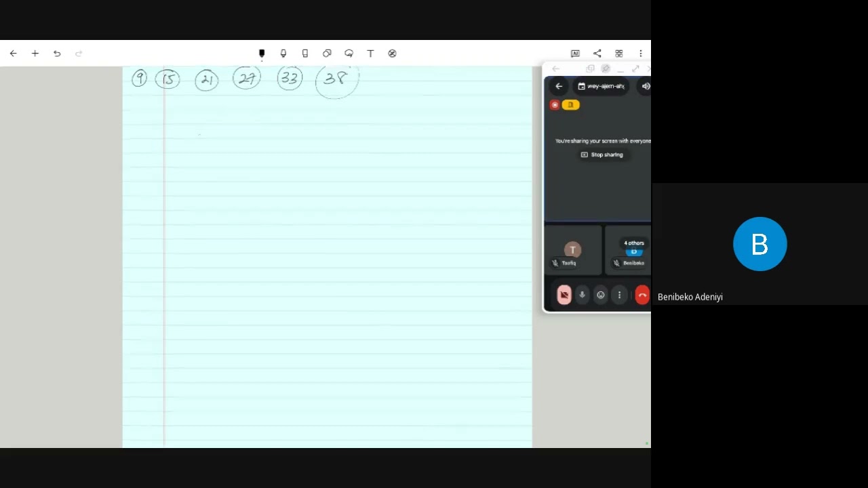View the 4 others participants badge

point(634,243)
